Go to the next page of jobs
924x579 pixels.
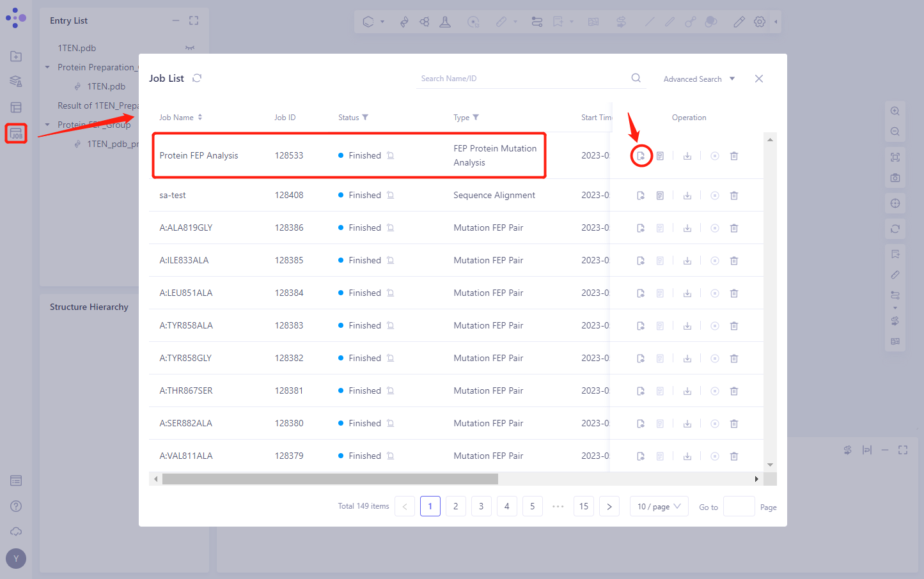pyautogui.click(x=609, y=506)
